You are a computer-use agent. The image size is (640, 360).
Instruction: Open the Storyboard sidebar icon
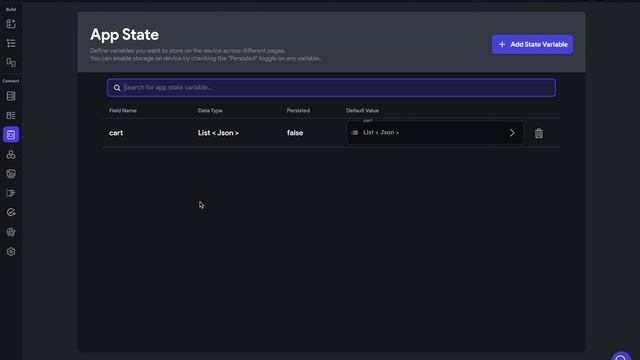tap(11, 62)
